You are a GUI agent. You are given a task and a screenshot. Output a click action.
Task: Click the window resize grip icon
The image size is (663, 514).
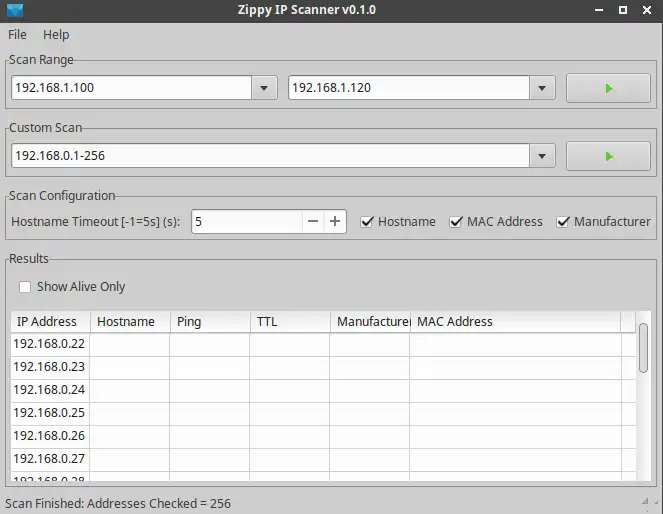[651, 502]
